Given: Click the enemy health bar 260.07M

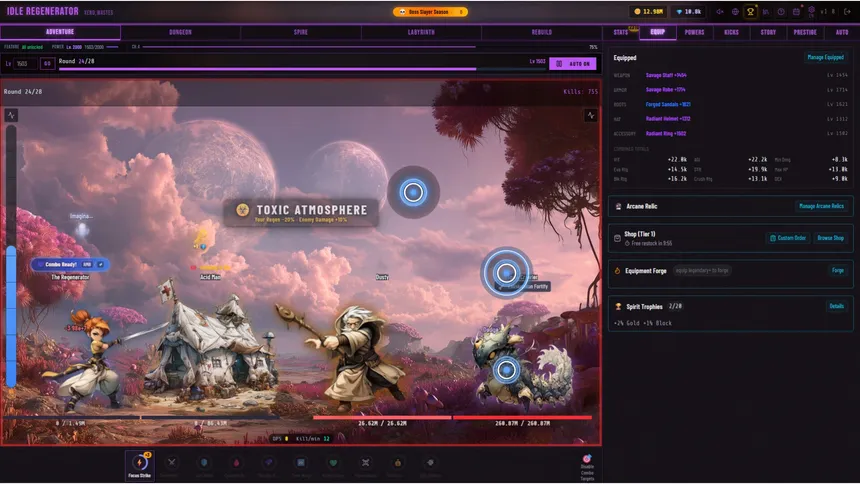Looking at the screenshot, I should pyautogui.click(x=522, y=418).
